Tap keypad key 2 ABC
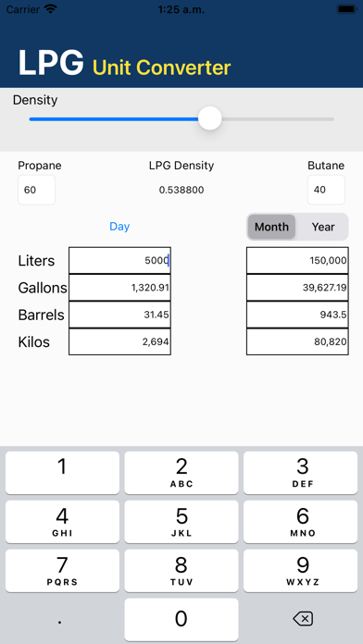The height and width of the screenshot is (644, 363). coord(181,472)
